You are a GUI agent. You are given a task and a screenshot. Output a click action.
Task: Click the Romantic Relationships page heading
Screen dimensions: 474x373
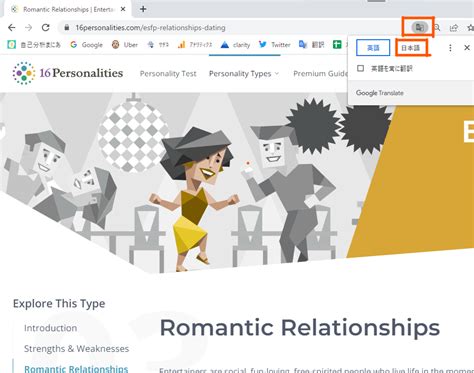pos(300,328)
